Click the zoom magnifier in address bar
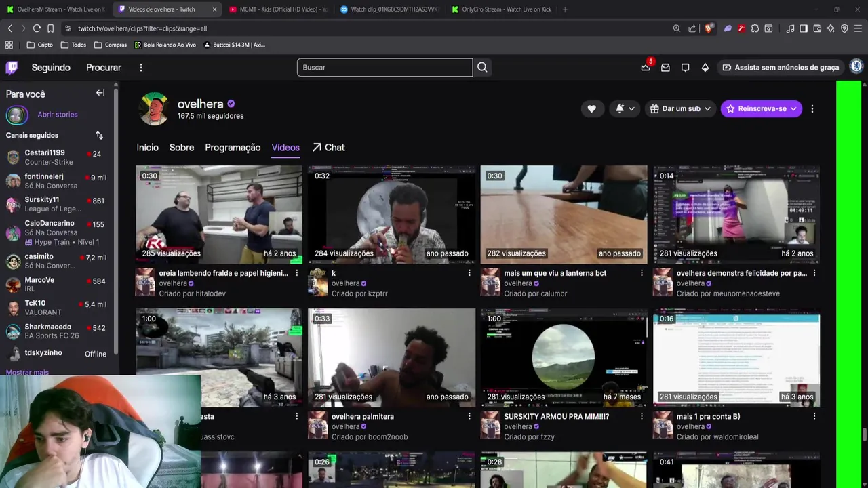This screenshot has height=488, width=868. click(x=677, y=28)
